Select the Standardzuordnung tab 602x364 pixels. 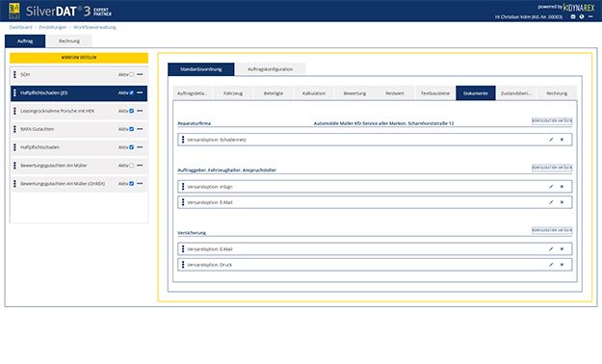pos(200,69)
